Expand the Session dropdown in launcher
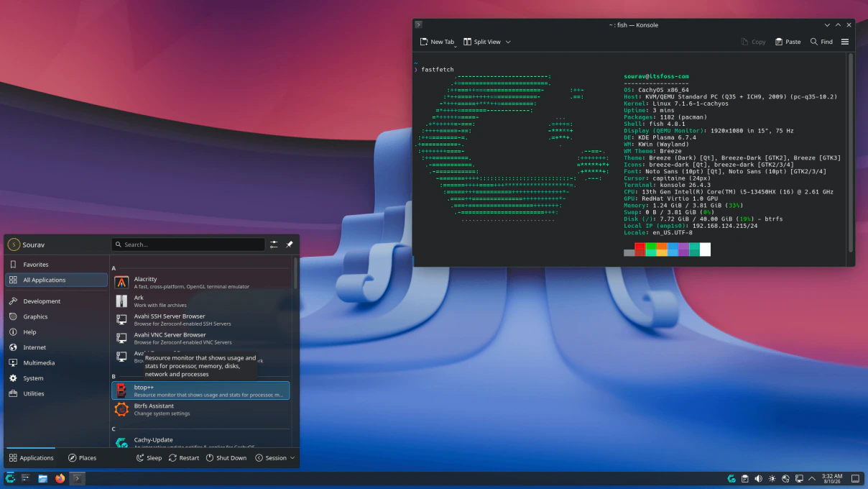 click(x=292, y=458)
